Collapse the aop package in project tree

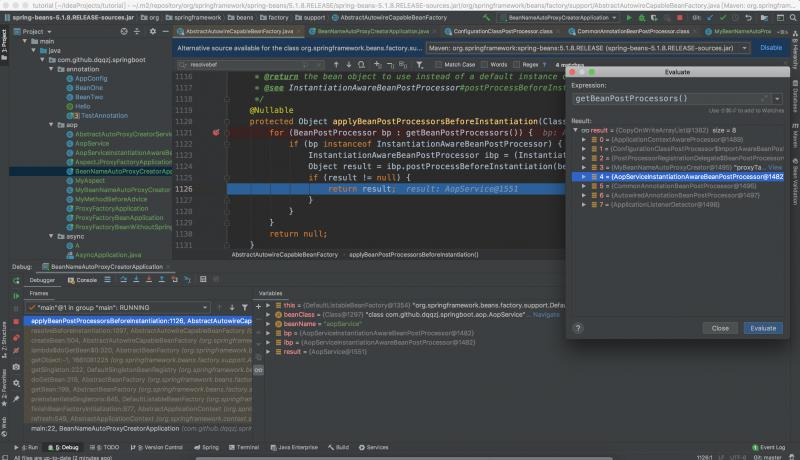tap(51, 125)
